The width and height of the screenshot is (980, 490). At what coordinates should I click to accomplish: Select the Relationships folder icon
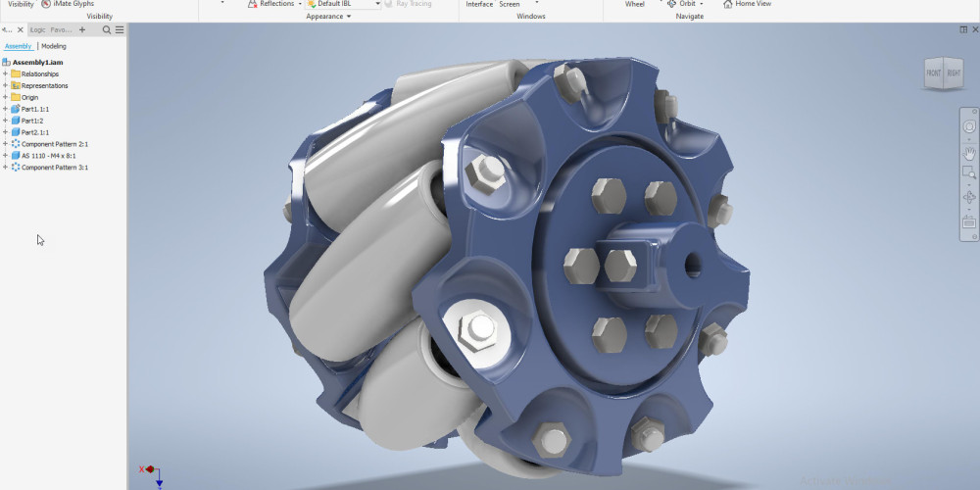[16, 73]
